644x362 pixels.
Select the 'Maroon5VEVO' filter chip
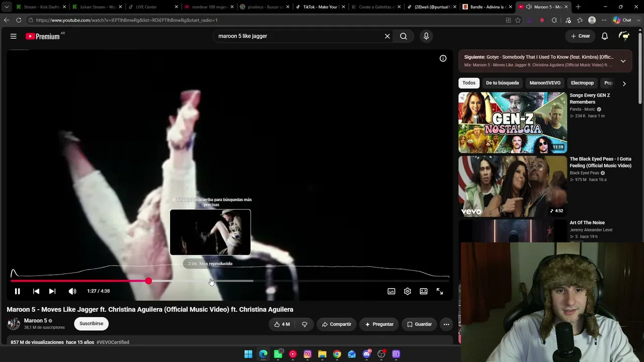click(x=545, y=83)
